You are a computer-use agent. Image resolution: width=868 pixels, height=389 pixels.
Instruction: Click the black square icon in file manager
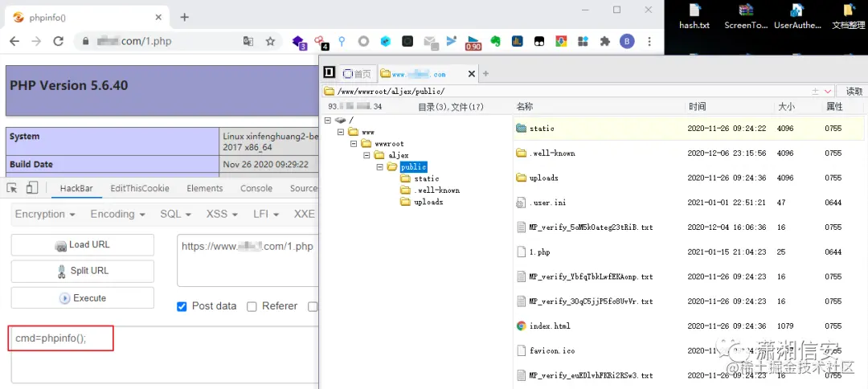pos(329,72)
